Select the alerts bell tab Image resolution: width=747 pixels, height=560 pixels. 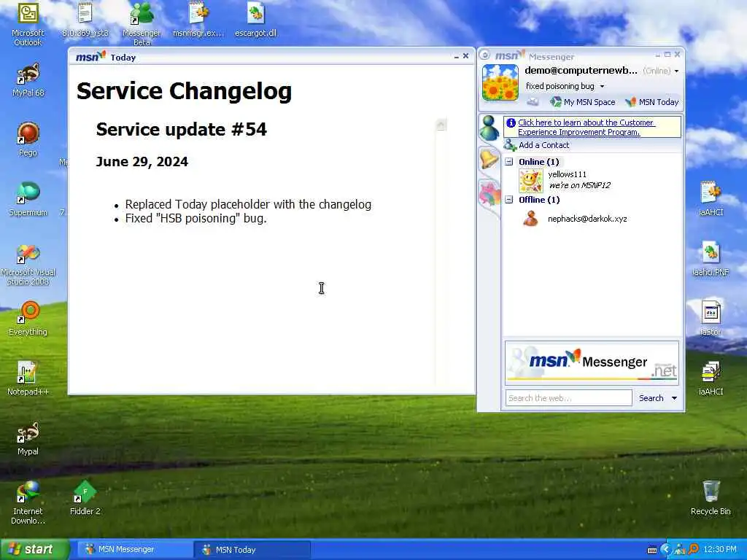[489, 158]
